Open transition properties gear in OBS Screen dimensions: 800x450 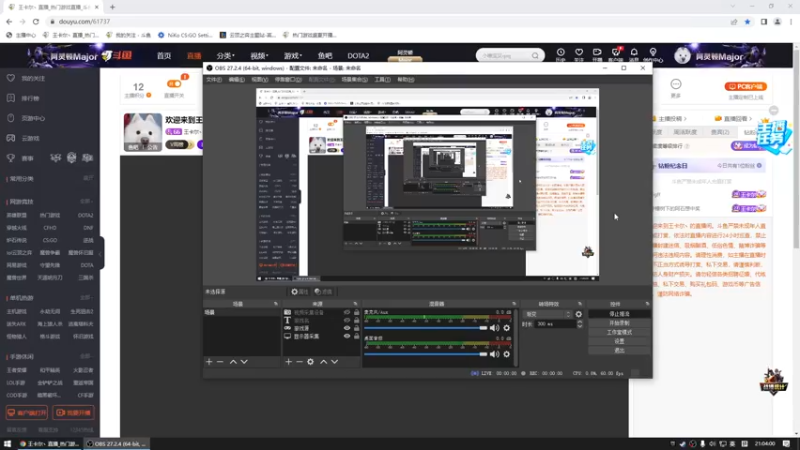[579, 314]
